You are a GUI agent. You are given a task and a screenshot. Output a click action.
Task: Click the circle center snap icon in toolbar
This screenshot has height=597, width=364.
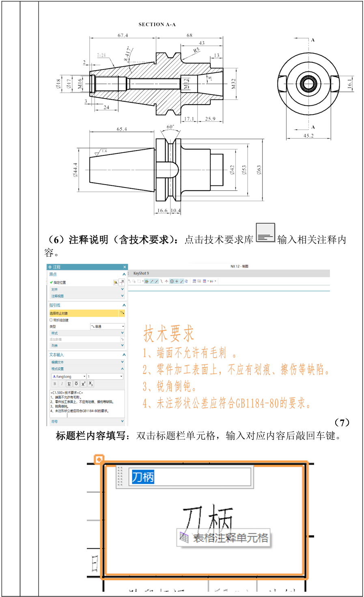(x=172, y=281)
